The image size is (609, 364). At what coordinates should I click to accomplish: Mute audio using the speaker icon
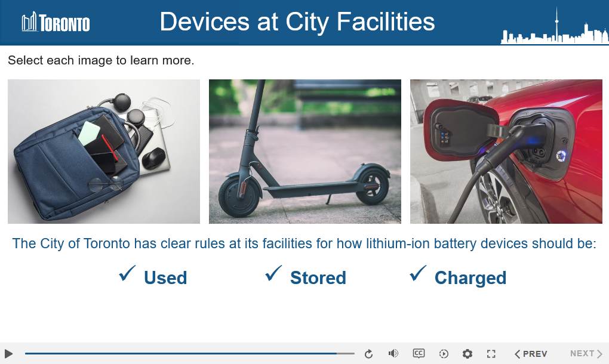pos(393,353)
